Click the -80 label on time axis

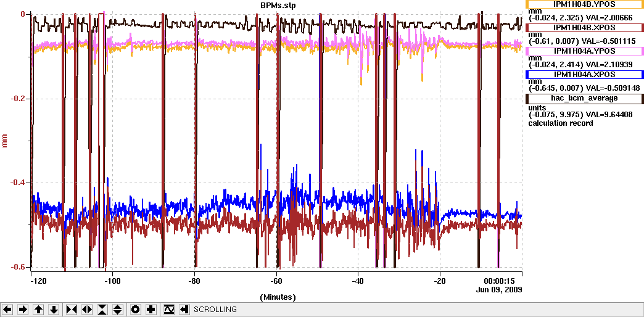(194, 281)
